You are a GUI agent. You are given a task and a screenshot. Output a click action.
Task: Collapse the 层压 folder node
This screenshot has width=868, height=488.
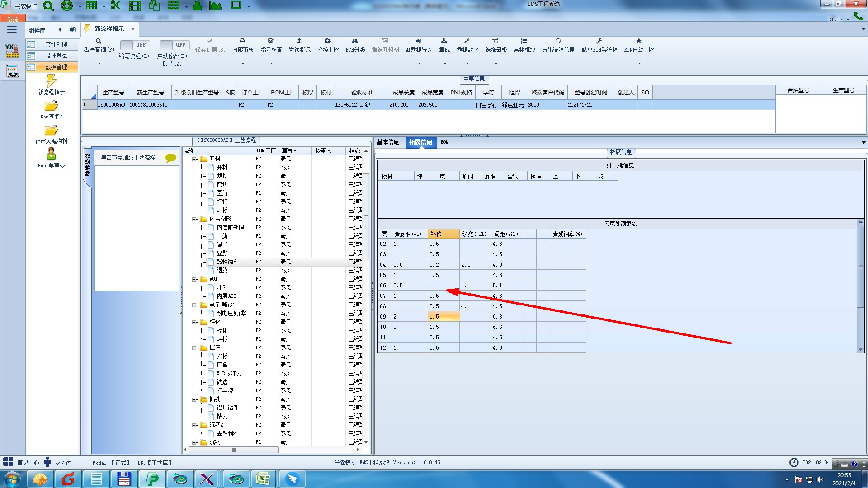tap(194, 348)
